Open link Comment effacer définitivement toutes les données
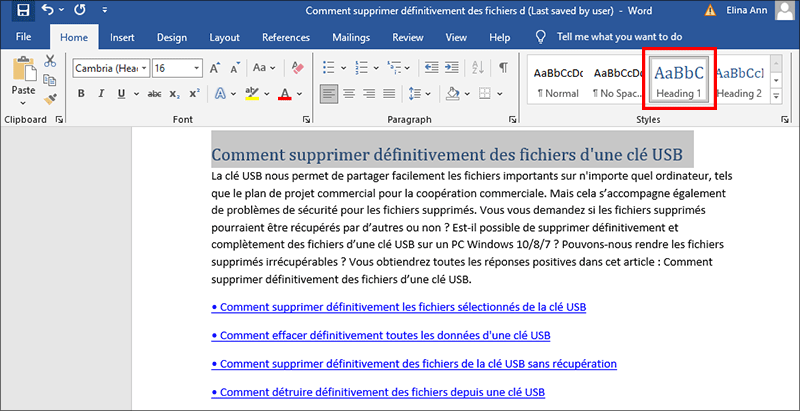 point(381,336)
